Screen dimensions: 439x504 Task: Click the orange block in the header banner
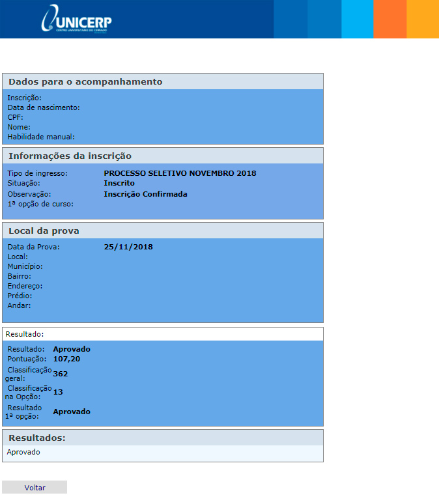coord(390,19)
